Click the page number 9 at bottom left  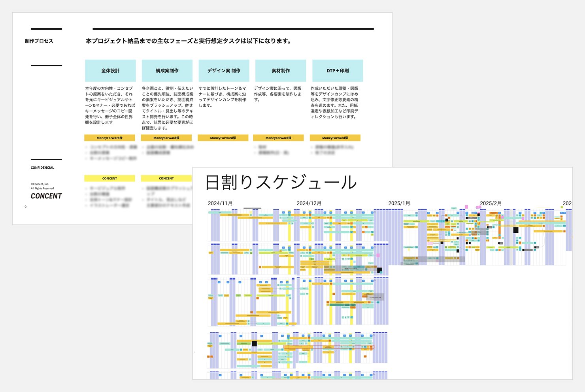tap(25, 206)
